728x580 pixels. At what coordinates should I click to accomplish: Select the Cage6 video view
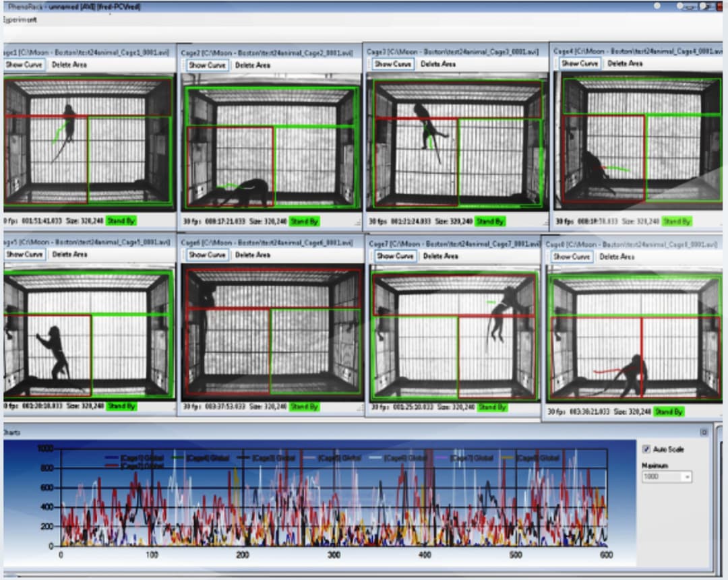click(272, 333)
